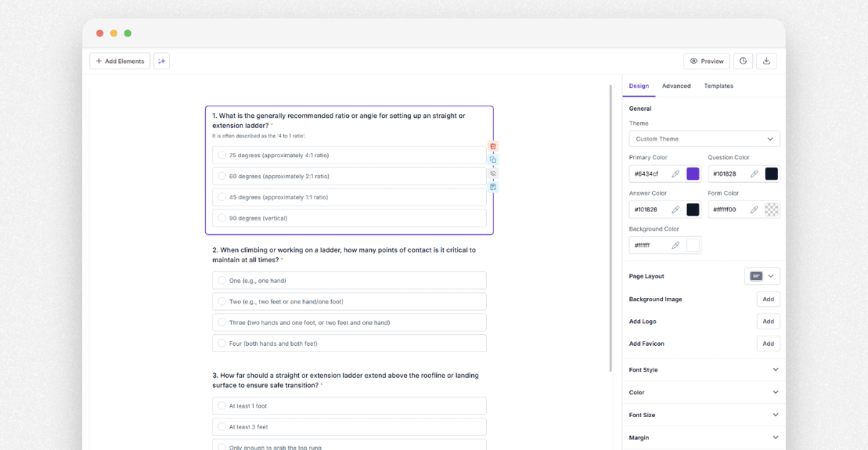Viewport: 868px width, 450px height.
Task: Click Add next to Add Logo
Action: (768, 321)
